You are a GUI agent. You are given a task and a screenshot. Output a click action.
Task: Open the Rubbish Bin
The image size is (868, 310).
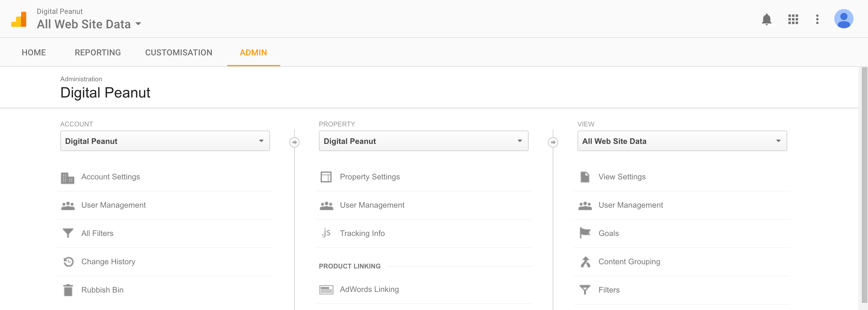pos(102,290)
